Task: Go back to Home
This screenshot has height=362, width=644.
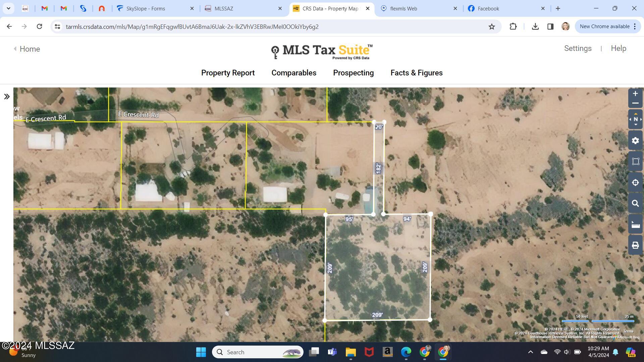Action: (x=27, y=49)
